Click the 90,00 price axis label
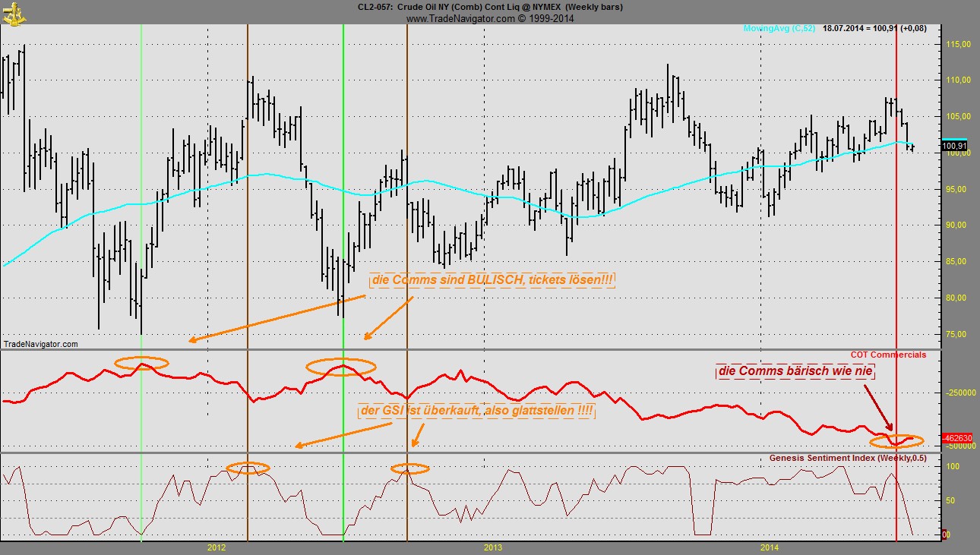 955,225
